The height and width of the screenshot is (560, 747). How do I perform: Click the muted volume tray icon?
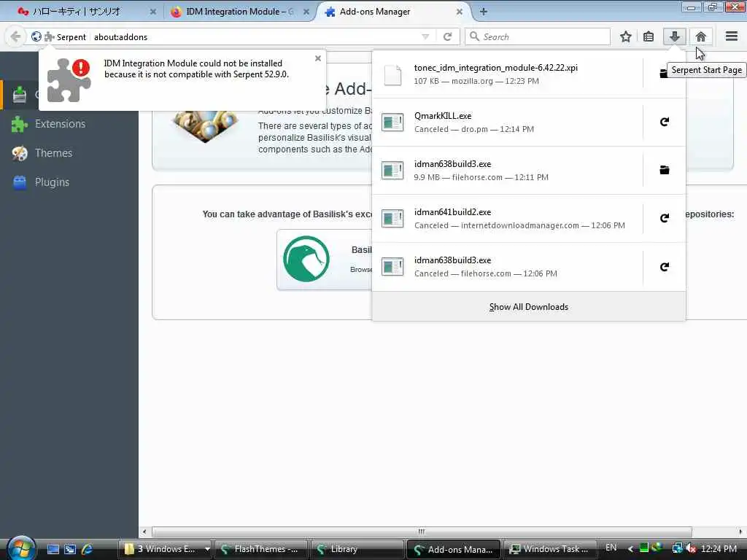[x=690, y=548]
